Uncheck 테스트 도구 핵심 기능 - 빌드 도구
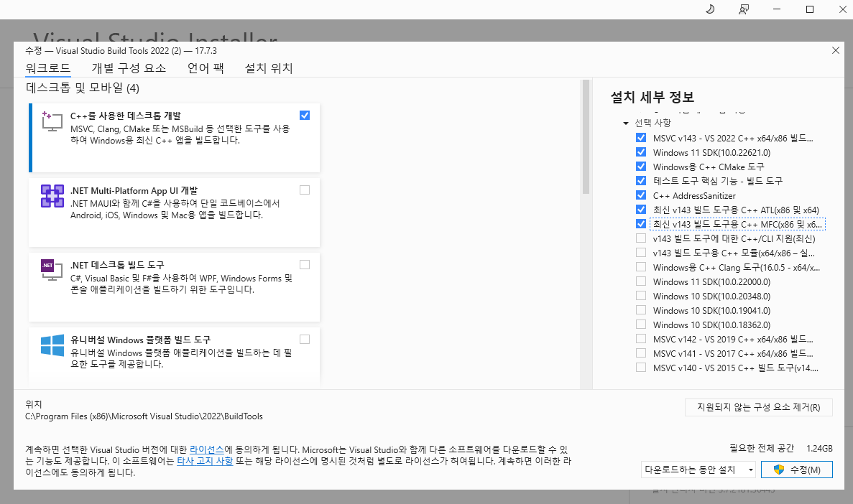 [x=641, y=180]
